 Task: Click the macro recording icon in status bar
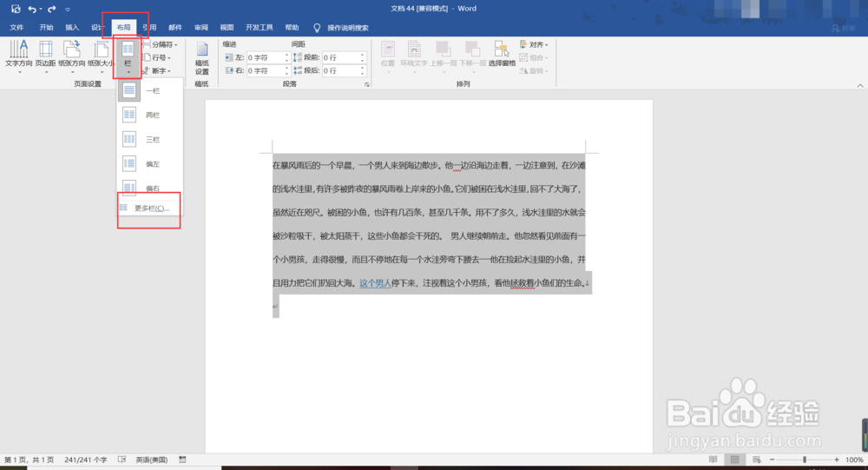(182, 460)
